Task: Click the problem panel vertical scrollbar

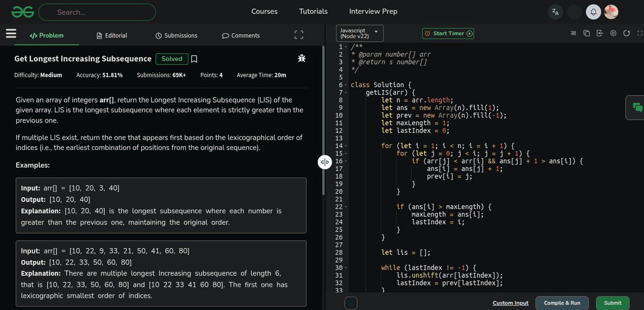Action: point(323,121)
